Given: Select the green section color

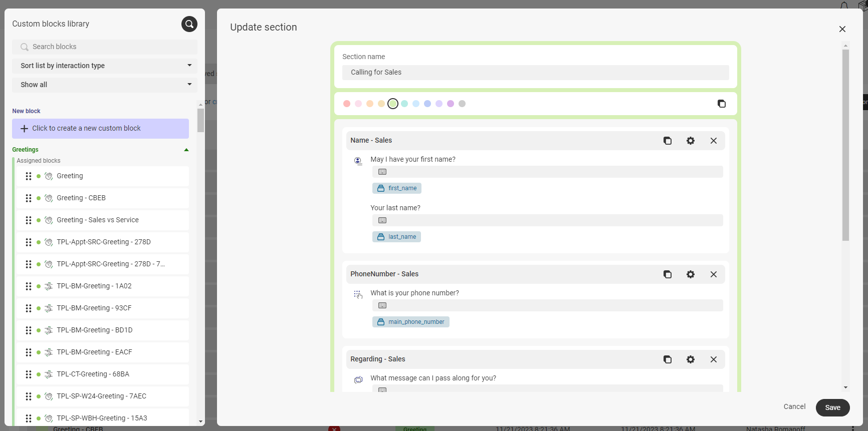Looking at the screenshot, I should point(393,104).
